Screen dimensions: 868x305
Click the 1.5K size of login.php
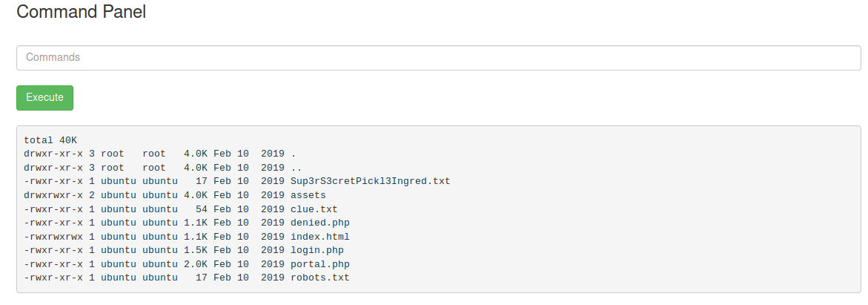(196, 250)
